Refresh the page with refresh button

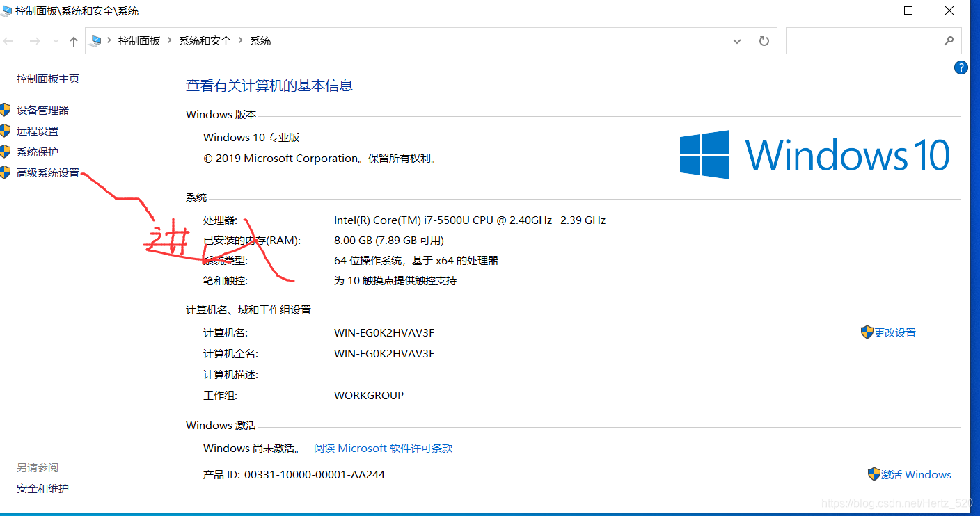pos(764,41)
